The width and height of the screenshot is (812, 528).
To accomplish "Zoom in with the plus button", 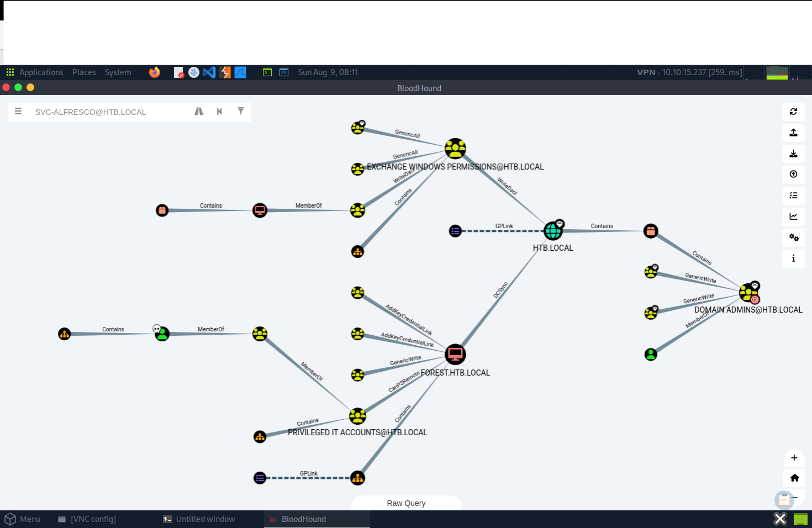I will (794, 458).
